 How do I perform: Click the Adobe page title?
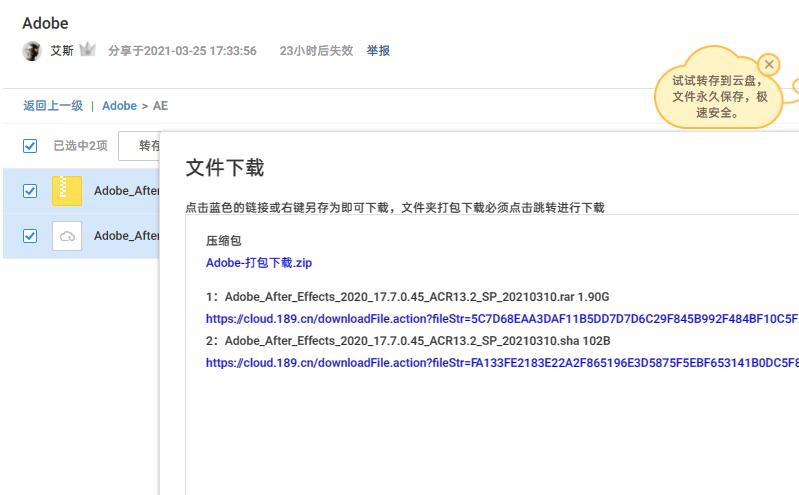coord(45,23)
